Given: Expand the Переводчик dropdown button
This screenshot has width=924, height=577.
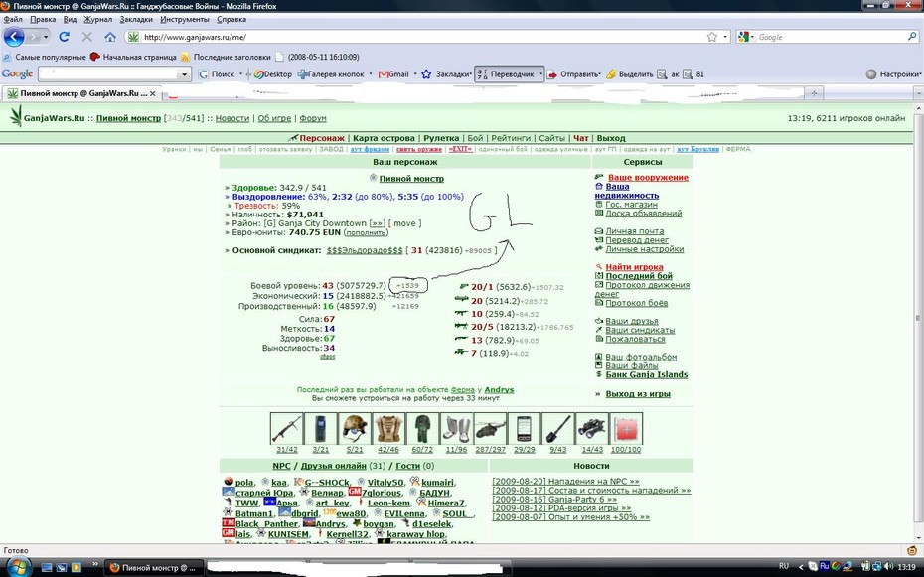Looking at the screenshot, I should 540,74.
